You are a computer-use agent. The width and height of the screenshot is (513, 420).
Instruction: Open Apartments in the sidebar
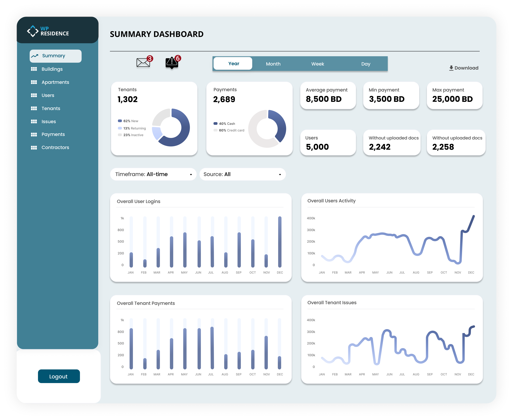pos(55,82)
